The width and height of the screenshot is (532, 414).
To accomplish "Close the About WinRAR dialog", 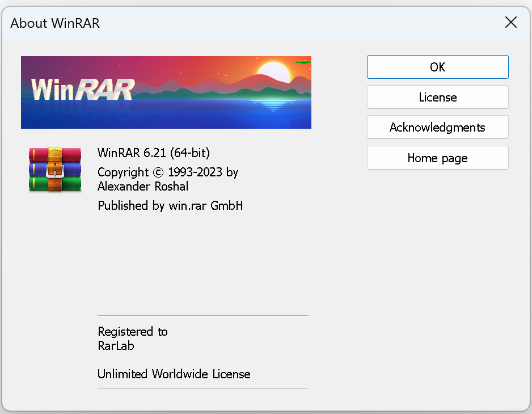I will click(510, 22).
